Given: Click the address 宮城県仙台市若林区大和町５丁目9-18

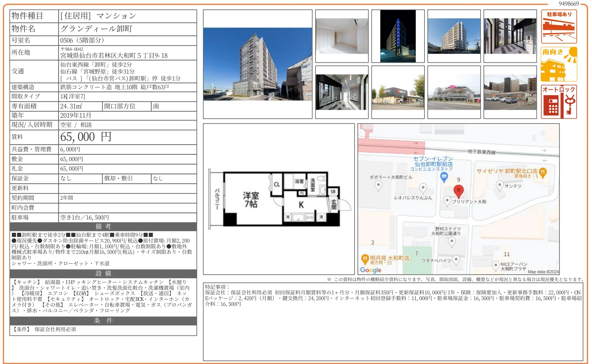Looking at the screenshot, I should 114,56.
